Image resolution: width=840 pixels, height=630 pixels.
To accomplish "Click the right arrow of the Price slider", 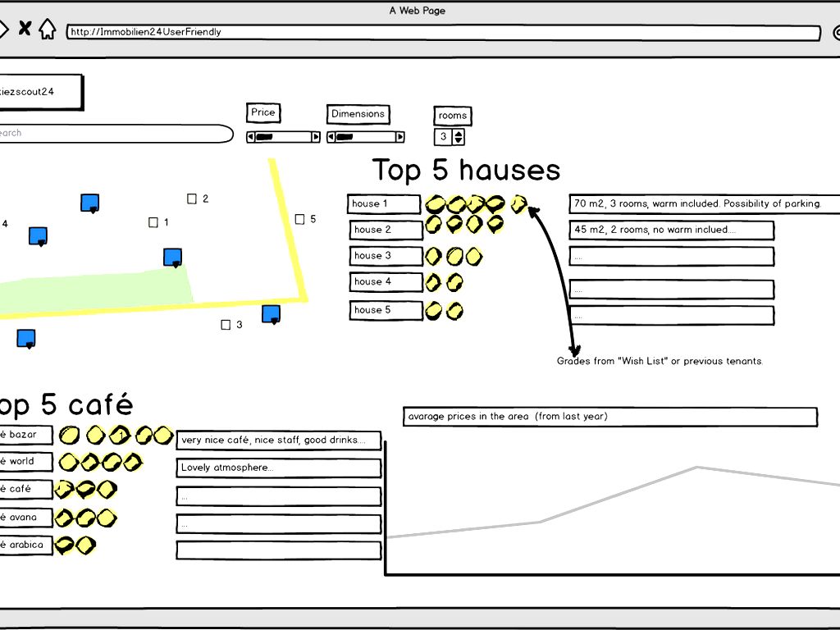I will (x=316, y=137).
